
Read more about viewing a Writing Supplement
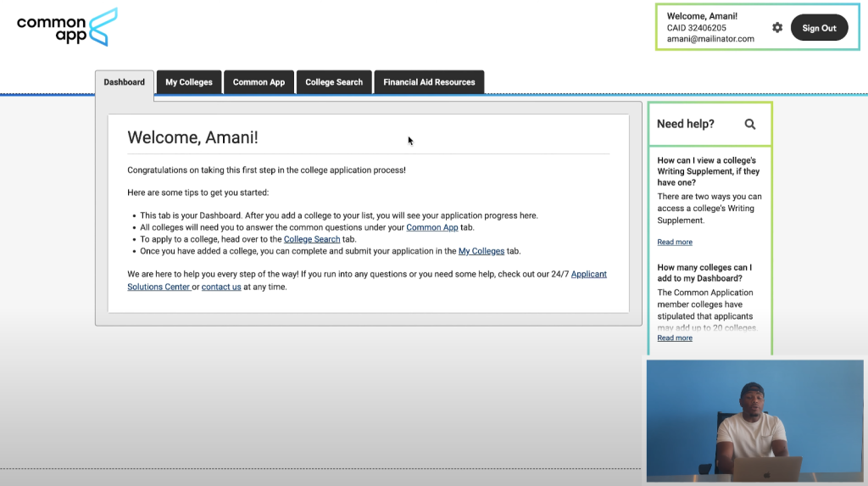click(x=675, y=242)
